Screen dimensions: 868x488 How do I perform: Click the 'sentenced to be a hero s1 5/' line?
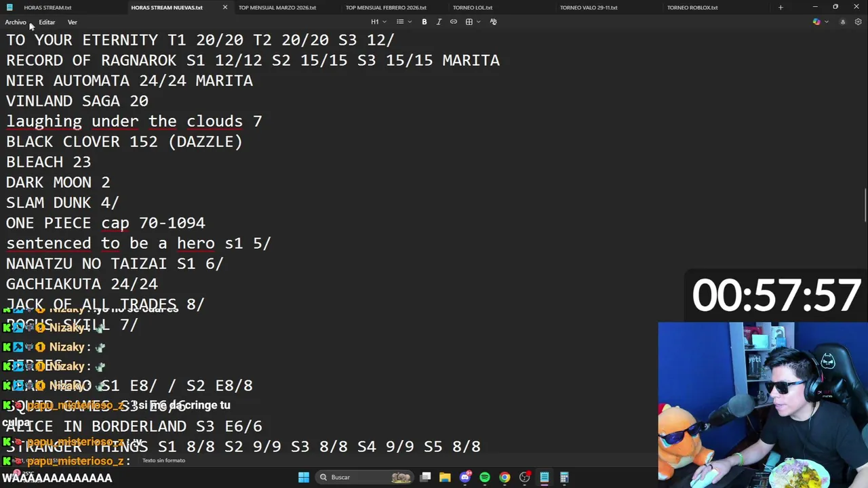point(138,243)
